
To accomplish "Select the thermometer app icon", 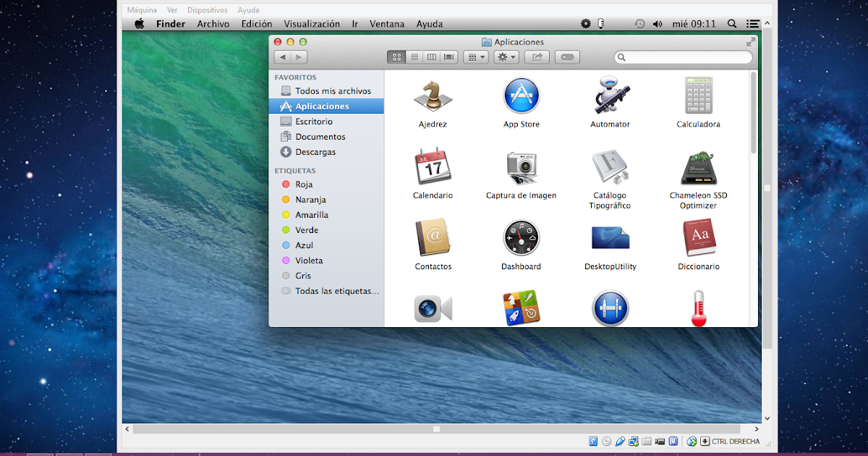I will (x=698, y=308).
